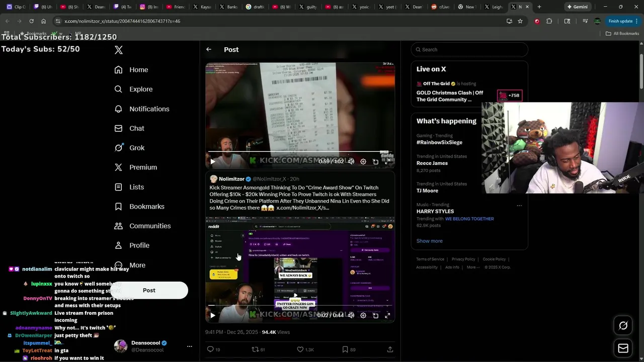The width and height of the screenshot is (644, 362).
Task: Enter fullscreen on bottom video
Action: tap(387, 315)
